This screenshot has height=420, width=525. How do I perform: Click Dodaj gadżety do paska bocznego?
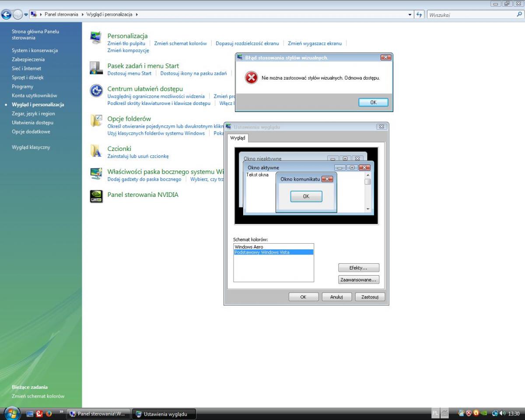click(144, 179)
